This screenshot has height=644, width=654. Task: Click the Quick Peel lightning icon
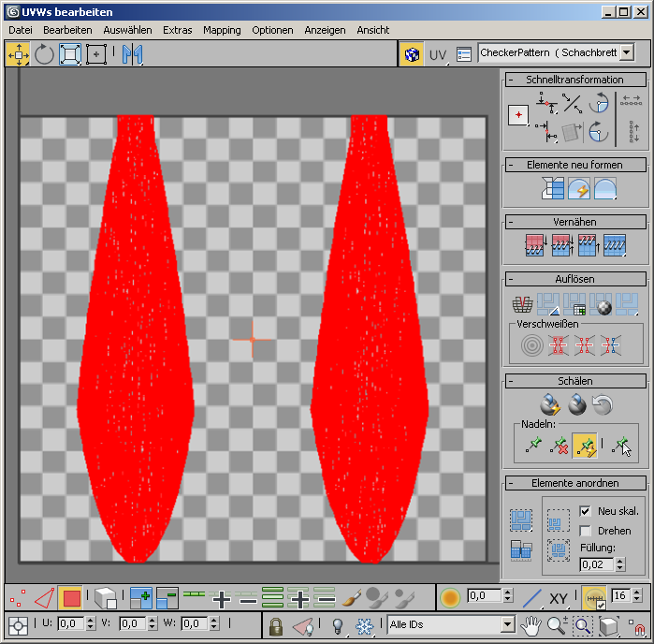(550, 405)
